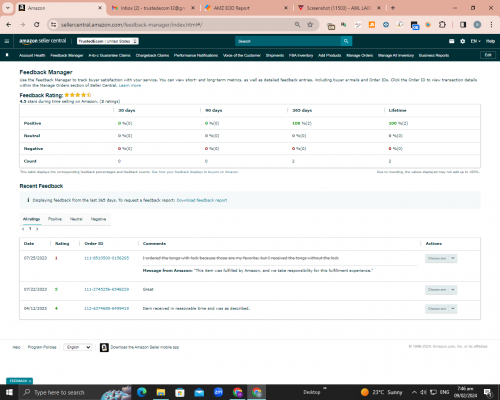Open the EN language dropdown in header
This screenshot has height=400, width=500.
tap(475, 41)
